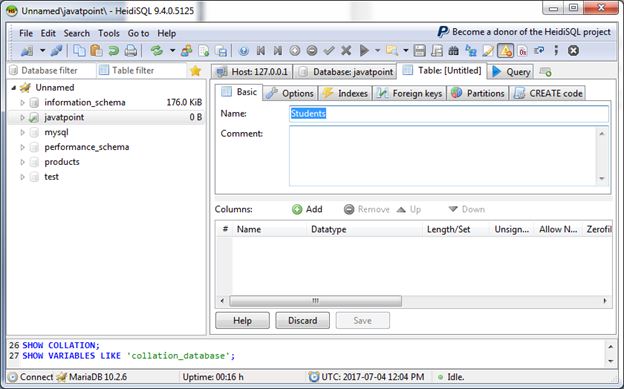This screenshot has width=624, height=389.
Task: Open the Partitions sub-tab
Action: [478, 93]
